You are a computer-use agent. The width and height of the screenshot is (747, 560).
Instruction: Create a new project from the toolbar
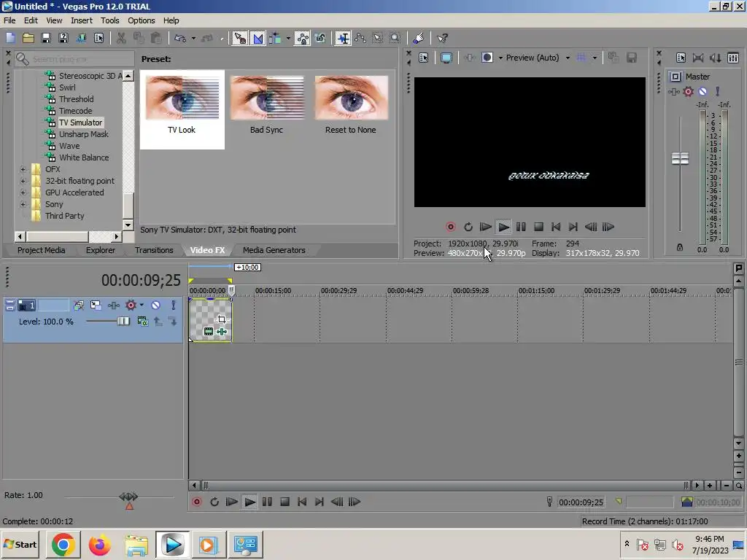[10, 38]
